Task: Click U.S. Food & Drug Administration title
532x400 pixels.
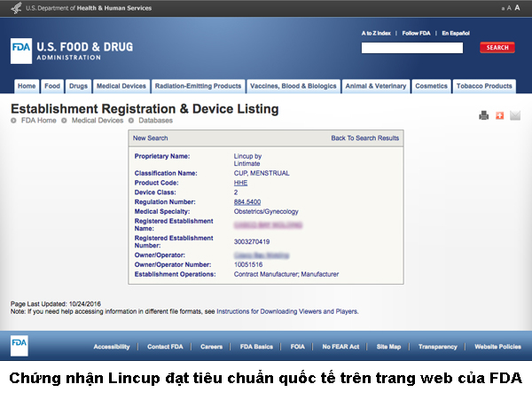Action: [85, 51]
